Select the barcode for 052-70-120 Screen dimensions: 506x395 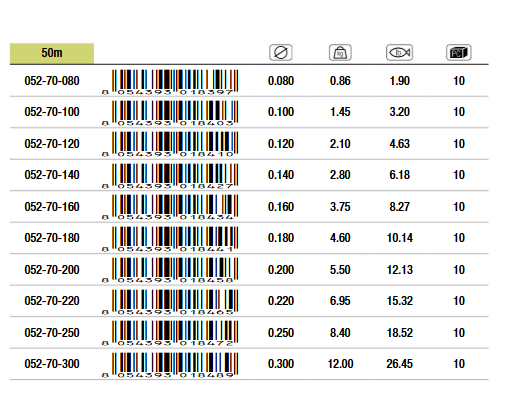pyautogui.click(x=170, y=144)
